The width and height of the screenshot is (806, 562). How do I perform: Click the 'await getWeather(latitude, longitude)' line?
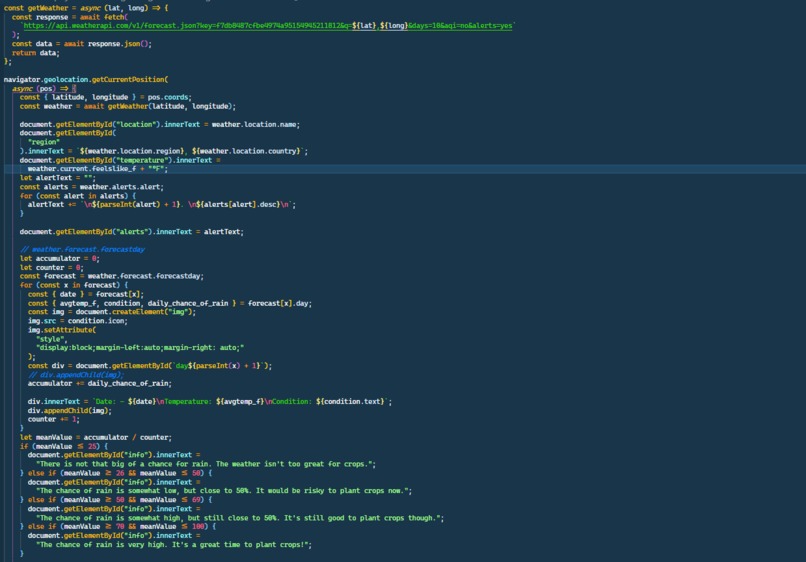127,106
